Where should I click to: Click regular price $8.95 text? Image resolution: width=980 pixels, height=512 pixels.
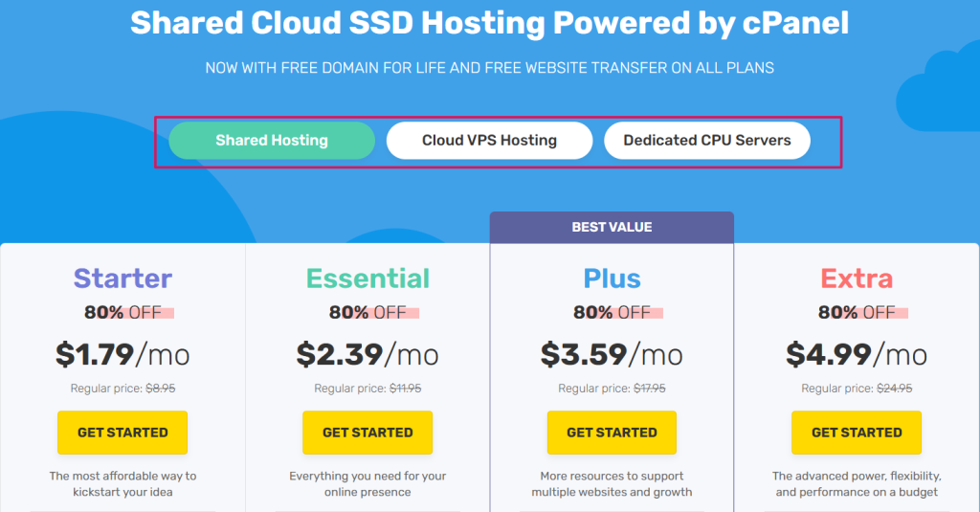[x=122, y=389]
